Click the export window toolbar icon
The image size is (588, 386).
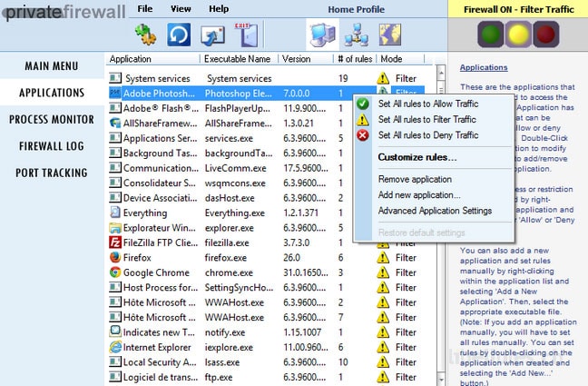click(x=212, y=35)
